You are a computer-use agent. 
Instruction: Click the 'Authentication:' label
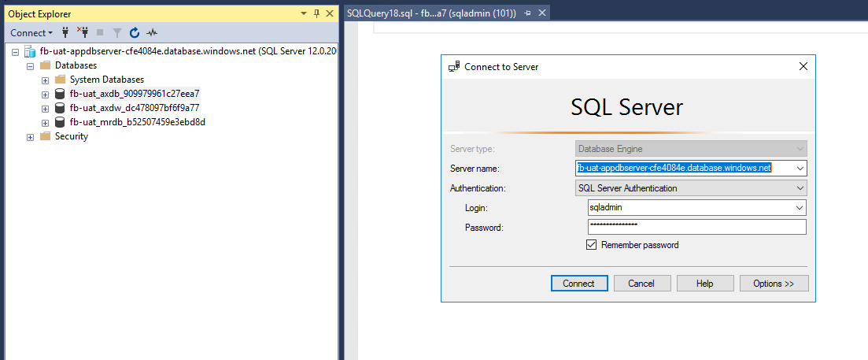[478, 188]
